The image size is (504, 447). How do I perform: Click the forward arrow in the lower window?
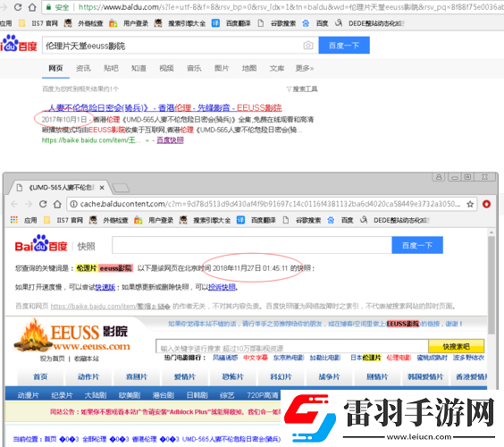click(29, 204)
